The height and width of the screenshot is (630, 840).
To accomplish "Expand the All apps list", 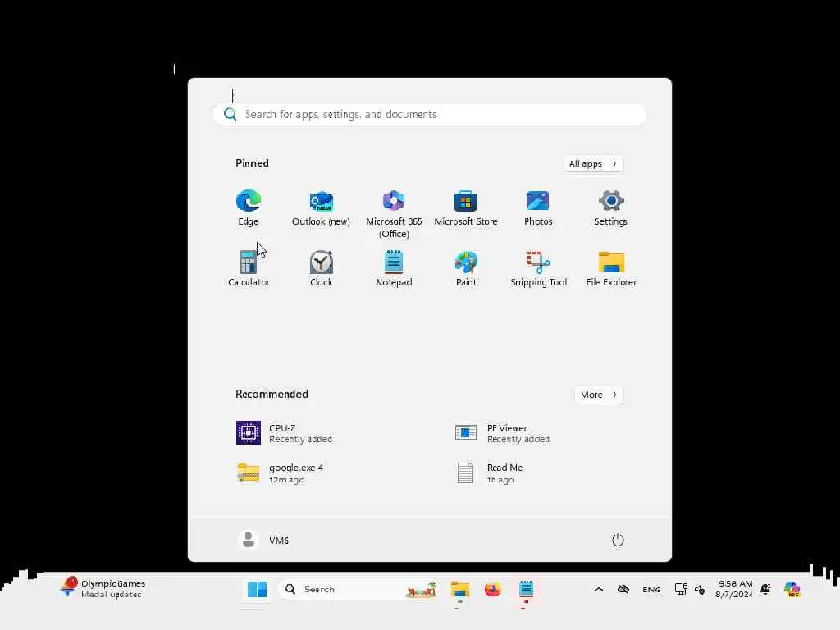I will point(593,163).
